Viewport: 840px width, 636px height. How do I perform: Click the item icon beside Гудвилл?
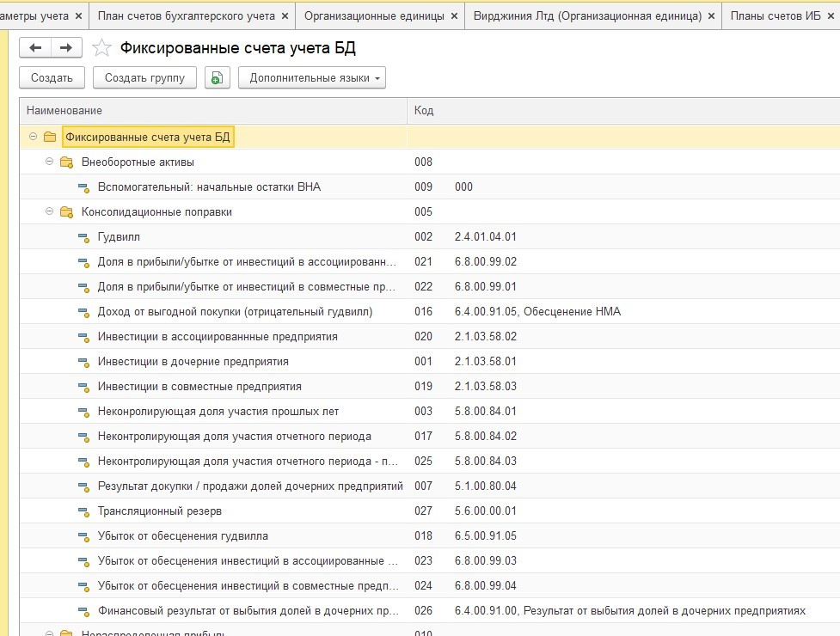(83, 237)
